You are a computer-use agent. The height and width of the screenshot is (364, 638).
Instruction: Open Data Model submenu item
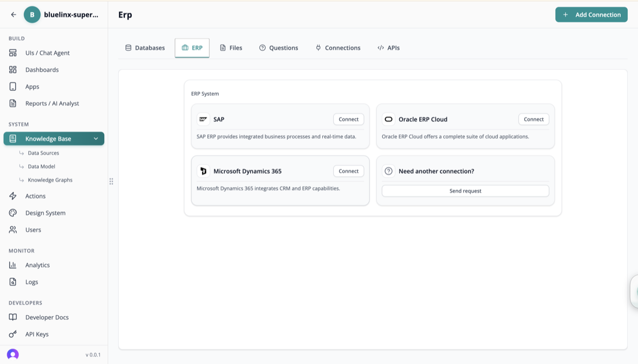(41, 166)
